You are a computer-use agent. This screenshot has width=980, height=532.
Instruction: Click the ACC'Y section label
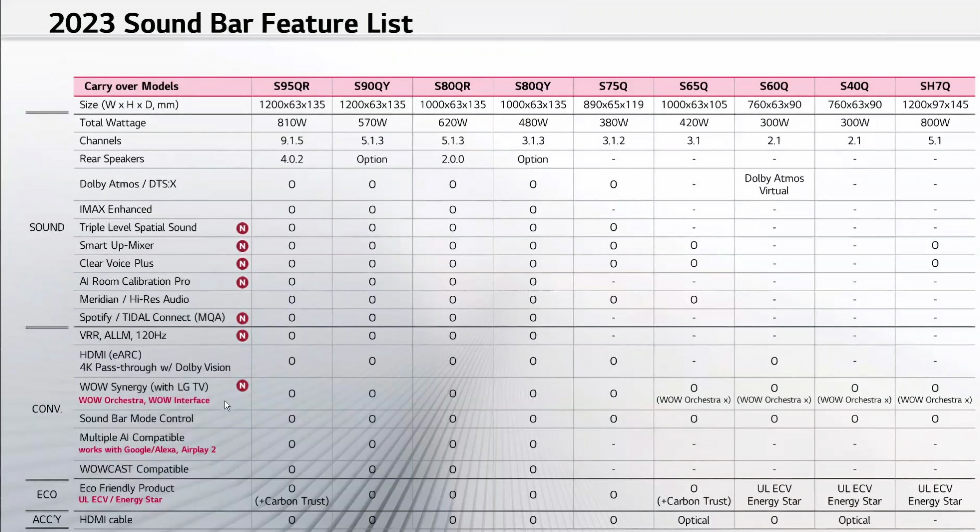(x=47, y=520)
